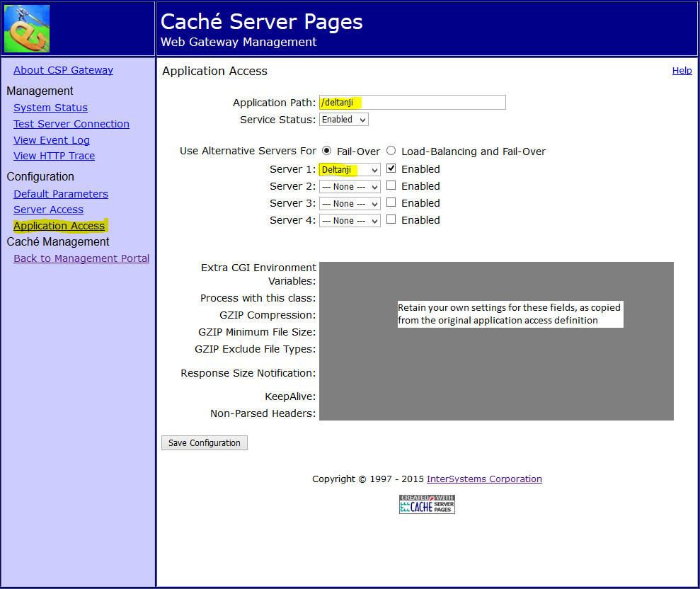The image size is (700, 589).
Task: Click the Caché logo icon in header
Action: point(27,29)
